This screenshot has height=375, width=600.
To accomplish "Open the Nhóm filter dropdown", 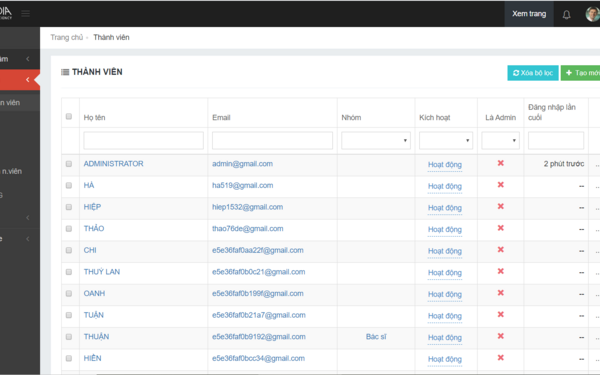I will coord(376,140).
